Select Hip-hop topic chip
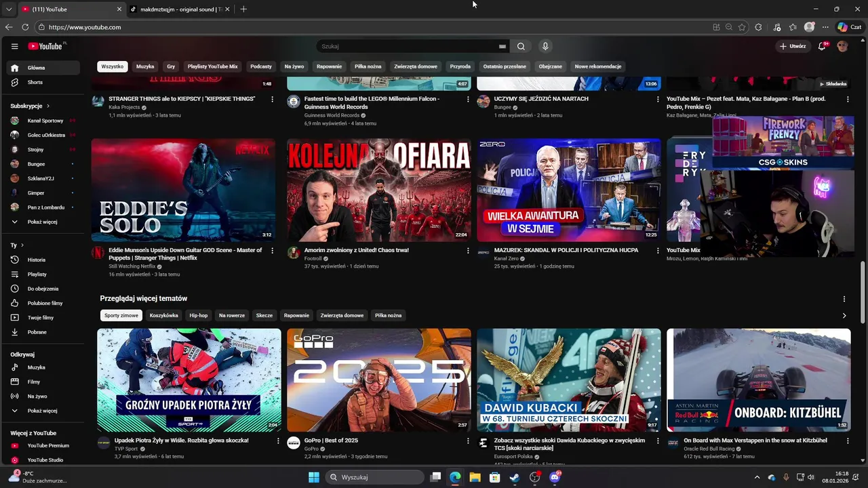 click(199, 315)
